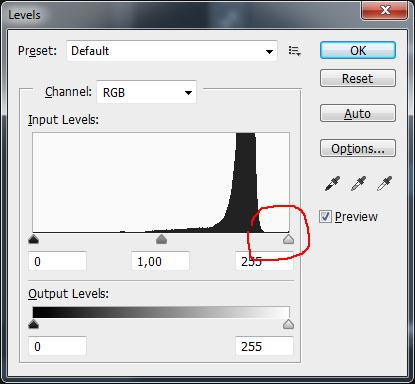Click the input white point slider
Screen dimensions: 415x384
pos(288,239)
